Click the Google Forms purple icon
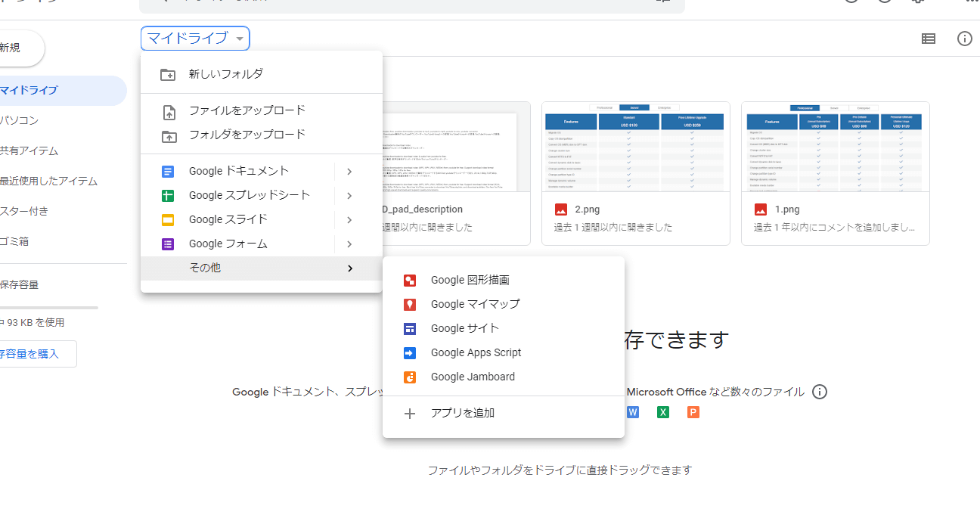 tap(168, 244)
